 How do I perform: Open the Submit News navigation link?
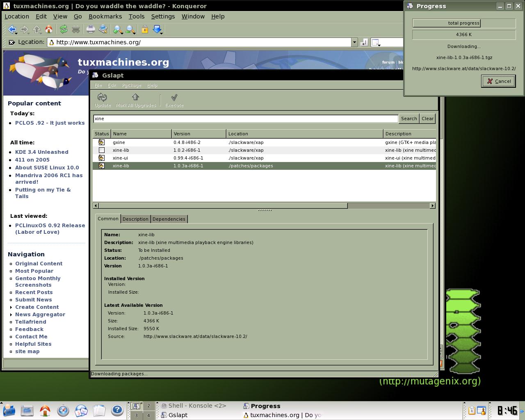pyautogui.click(x=34, y=299)
